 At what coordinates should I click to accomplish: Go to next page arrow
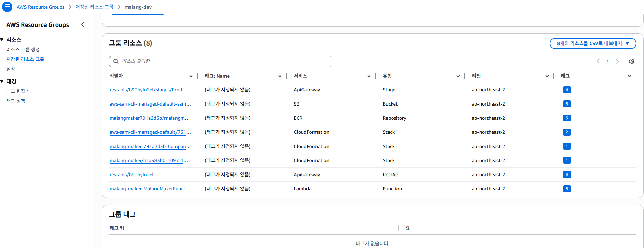(x=617, y=61)
